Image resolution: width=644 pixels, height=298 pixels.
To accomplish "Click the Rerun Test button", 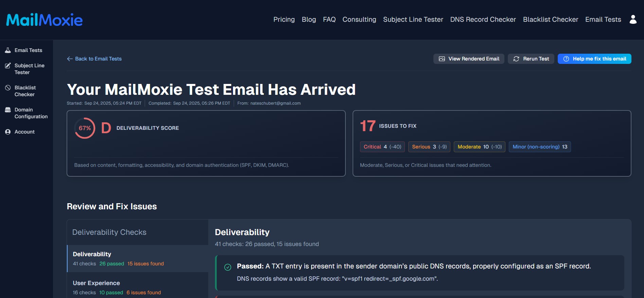I will point(531,59).
